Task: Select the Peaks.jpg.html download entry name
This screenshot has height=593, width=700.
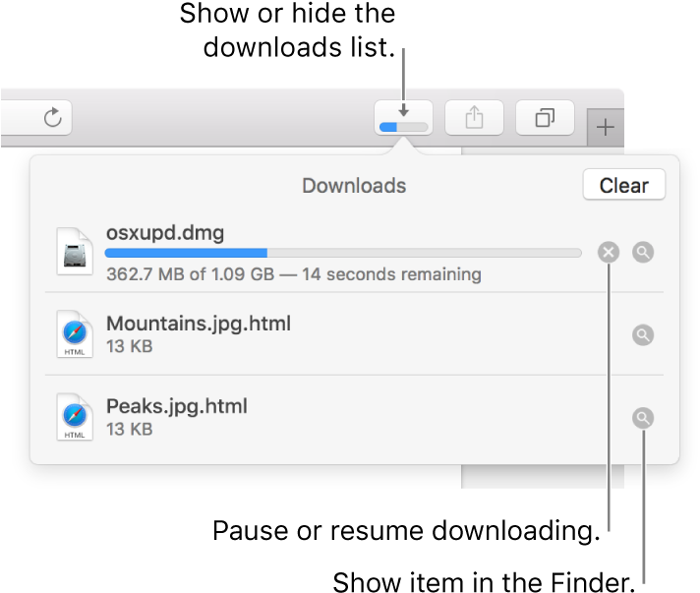Action: click(177, 407)
